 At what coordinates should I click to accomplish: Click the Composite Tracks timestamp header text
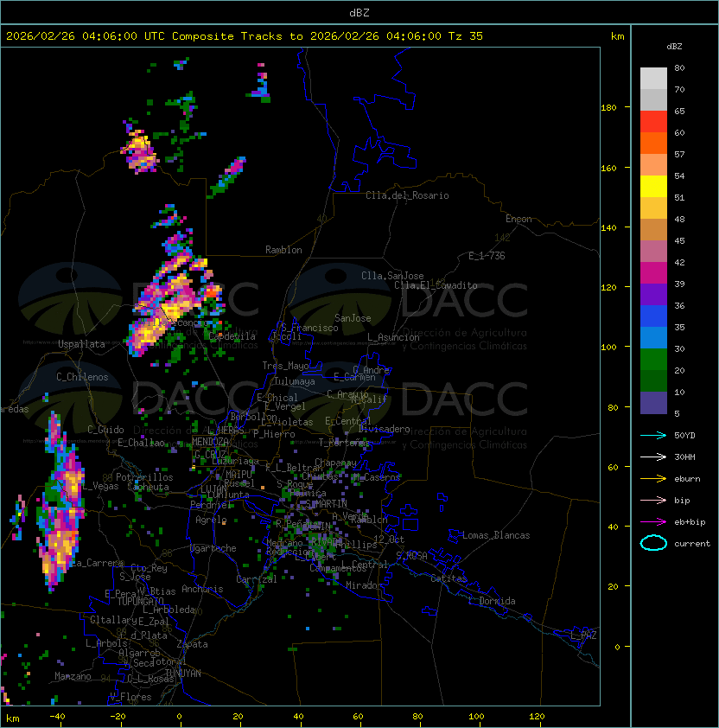[x=245, y=36]
